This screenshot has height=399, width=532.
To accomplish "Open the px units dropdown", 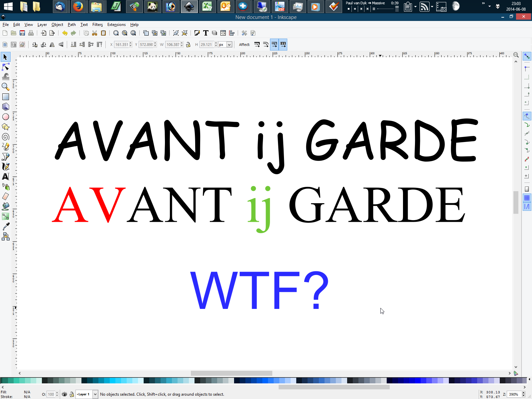I will [x=229, y=45].
